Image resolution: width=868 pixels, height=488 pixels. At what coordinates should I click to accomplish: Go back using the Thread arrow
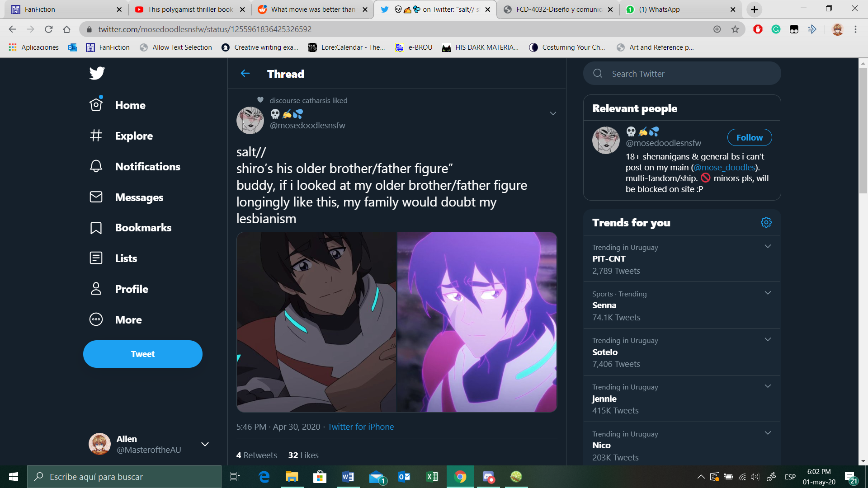[245, 73]
